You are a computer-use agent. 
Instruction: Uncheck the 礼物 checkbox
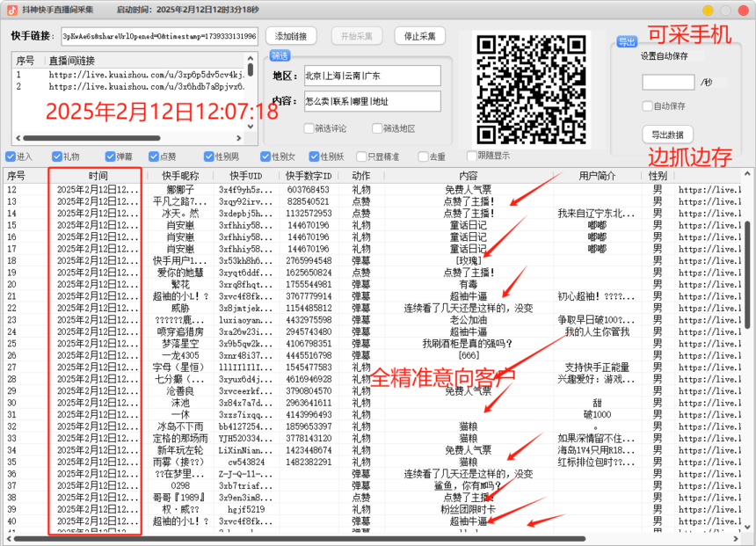[x=57, y=157]
